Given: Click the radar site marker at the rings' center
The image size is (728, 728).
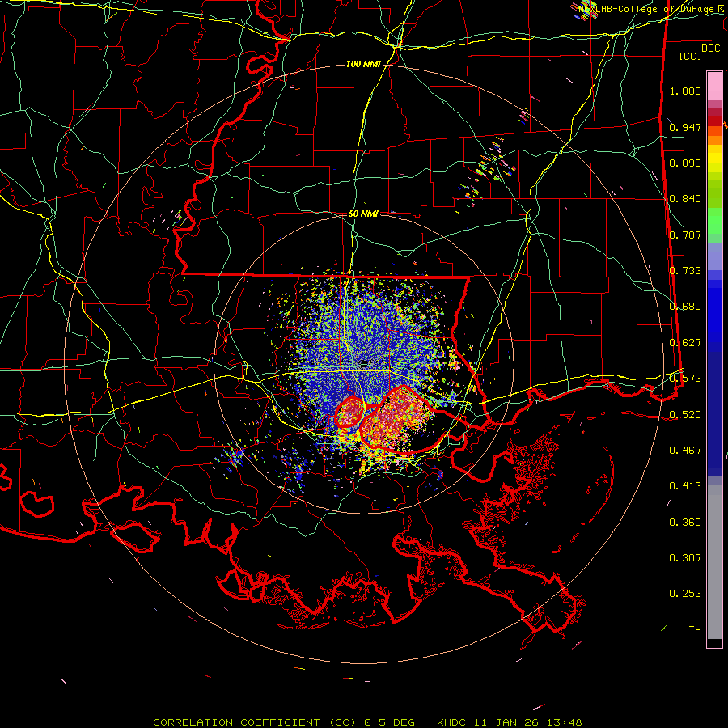Looking at the screenshot, I should pos(364,363).
